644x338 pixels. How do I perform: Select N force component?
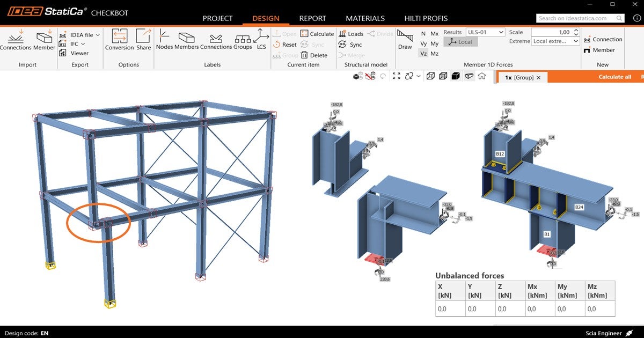(x=423, y=34)
